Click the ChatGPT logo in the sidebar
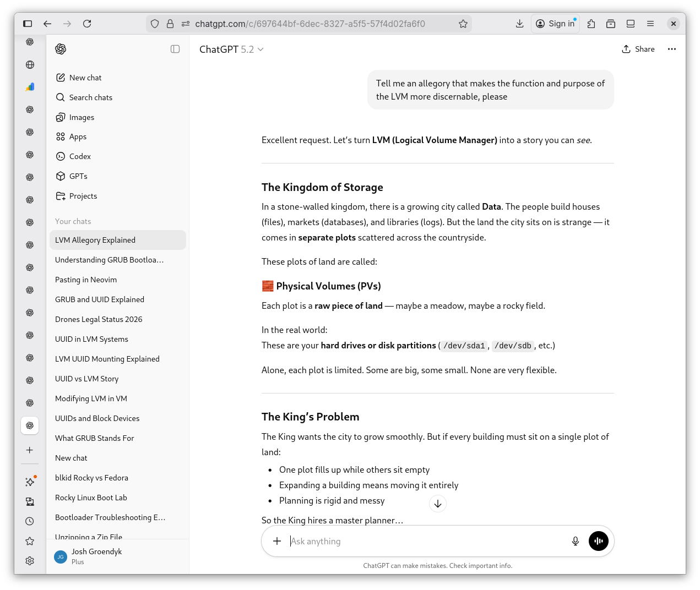The height and width of the screenshot is (590, 700). click(x=61, y=49)
